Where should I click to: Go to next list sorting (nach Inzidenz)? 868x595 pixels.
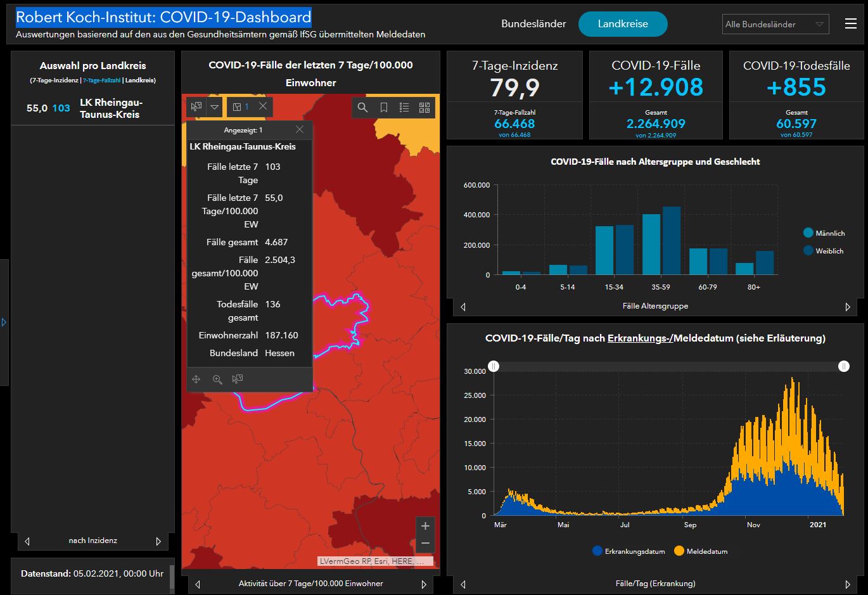(158, 541)
